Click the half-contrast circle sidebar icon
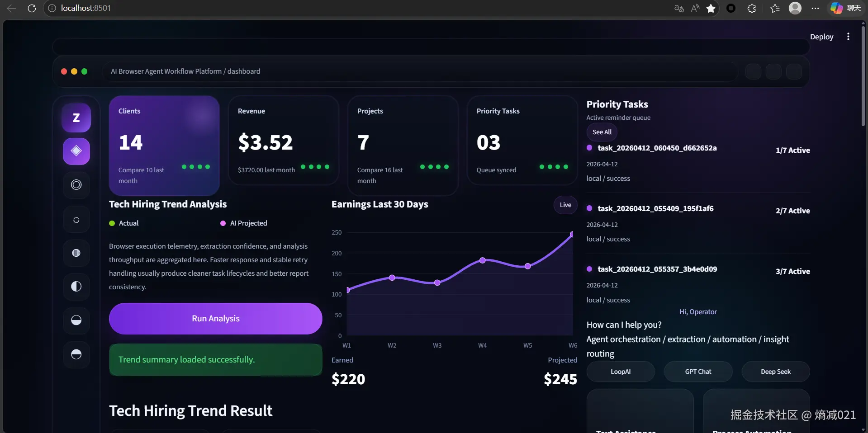Viewport: 868px width, 433px height. point(76,287)
